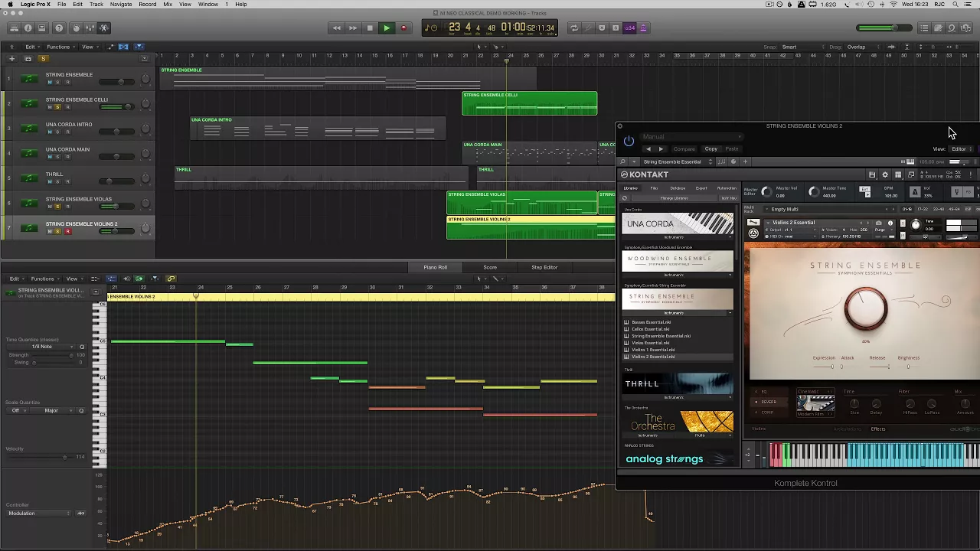980x551 pixels.
Task: Switch to the Step Editor tab
Action: pos(544,267)
